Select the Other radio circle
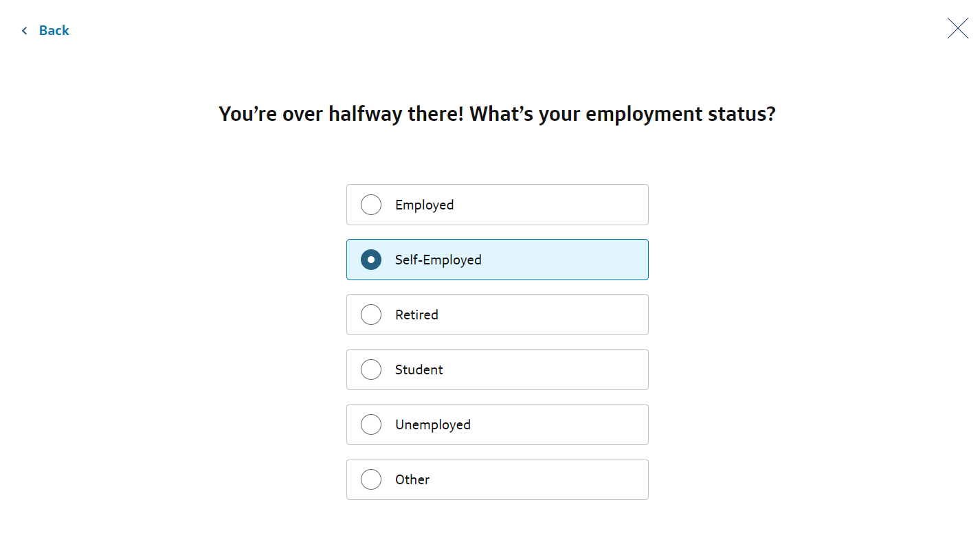The height and width of the screenshot is (546, 980). tap(371, 479)
